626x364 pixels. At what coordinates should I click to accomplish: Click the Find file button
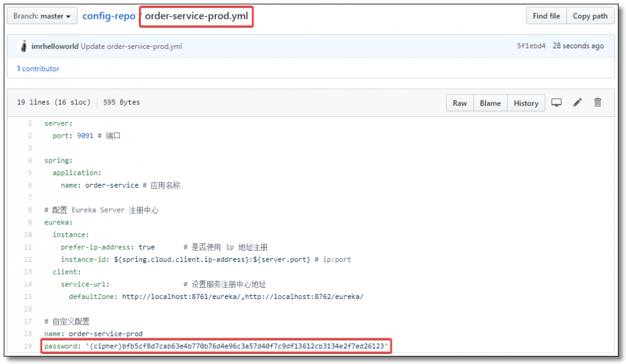pos(546,16)
